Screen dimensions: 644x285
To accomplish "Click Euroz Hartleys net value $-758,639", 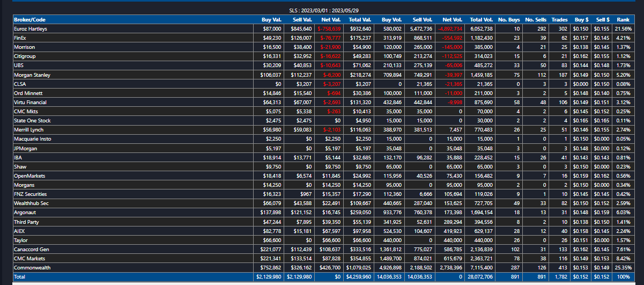I will point(329,29).
